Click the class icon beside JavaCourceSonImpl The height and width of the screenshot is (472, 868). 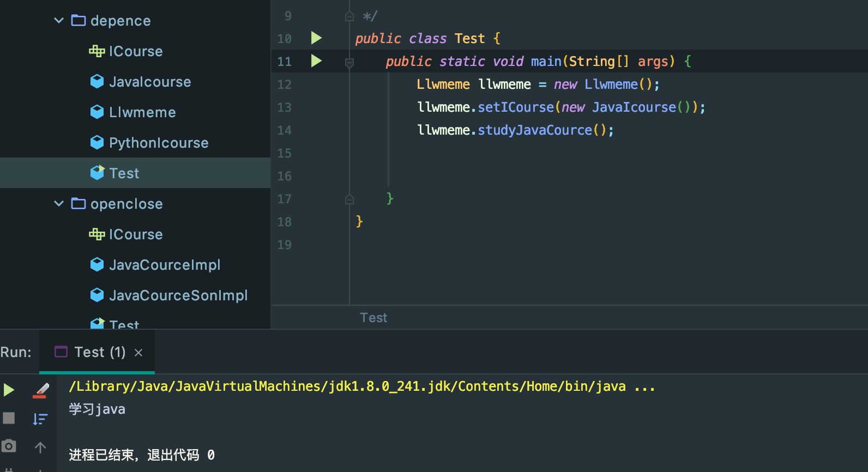97,295
